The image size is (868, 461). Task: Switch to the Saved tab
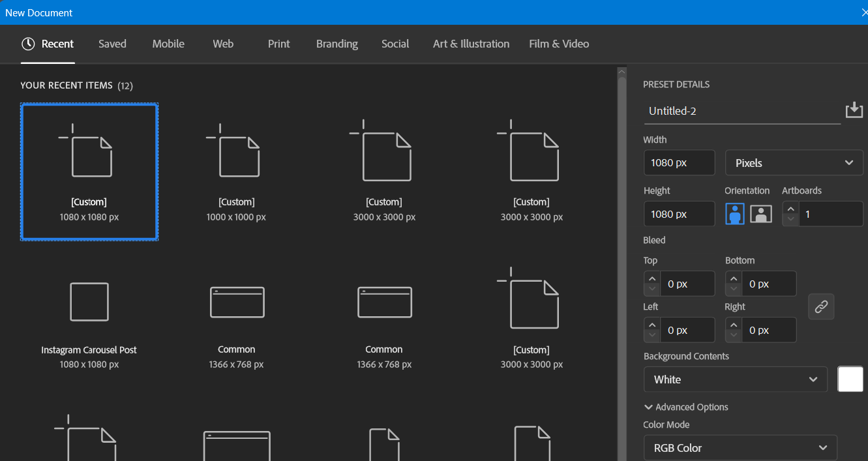pyautogui.click(x=112, y=44)
